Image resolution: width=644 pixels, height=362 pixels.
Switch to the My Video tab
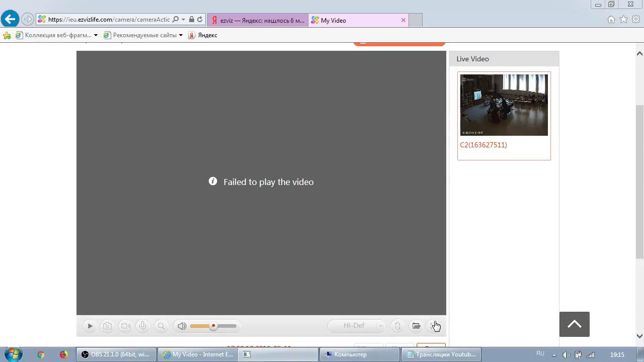pos(352,20)
